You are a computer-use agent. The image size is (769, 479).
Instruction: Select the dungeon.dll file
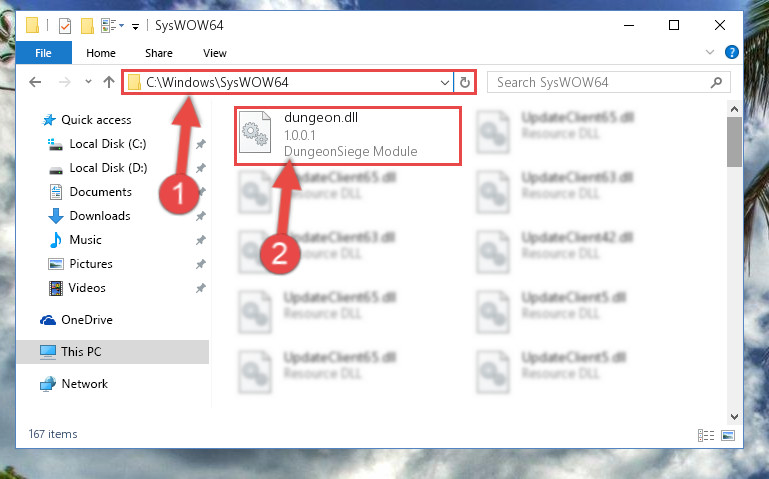tap(348, 136)
